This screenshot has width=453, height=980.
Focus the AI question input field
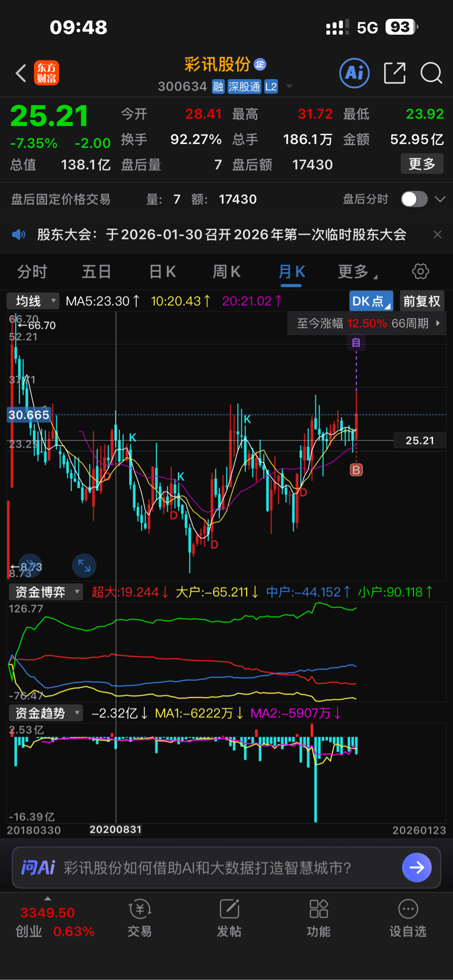click(x=226, y=867)
